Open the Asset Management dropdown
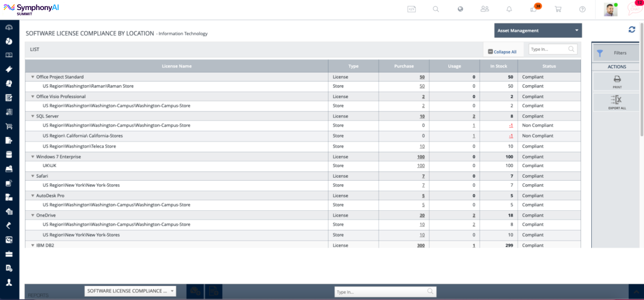 click(538, 31)
